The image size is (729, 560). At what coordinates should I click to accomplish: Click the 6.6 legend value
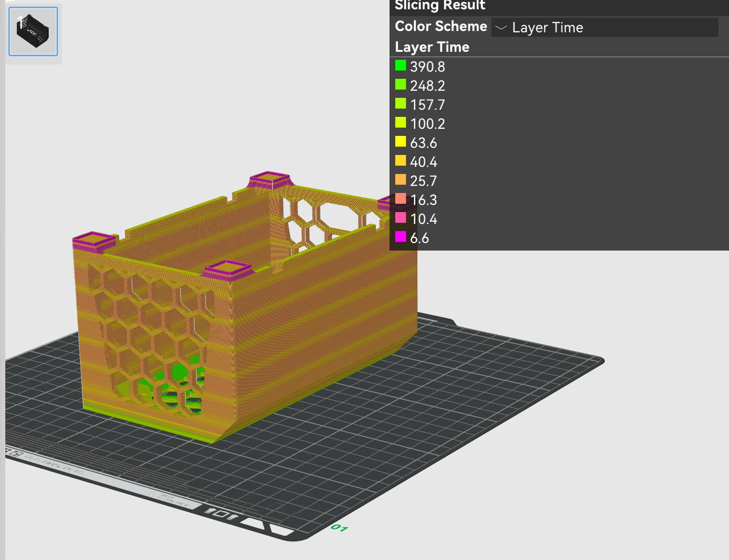(420, 238)
